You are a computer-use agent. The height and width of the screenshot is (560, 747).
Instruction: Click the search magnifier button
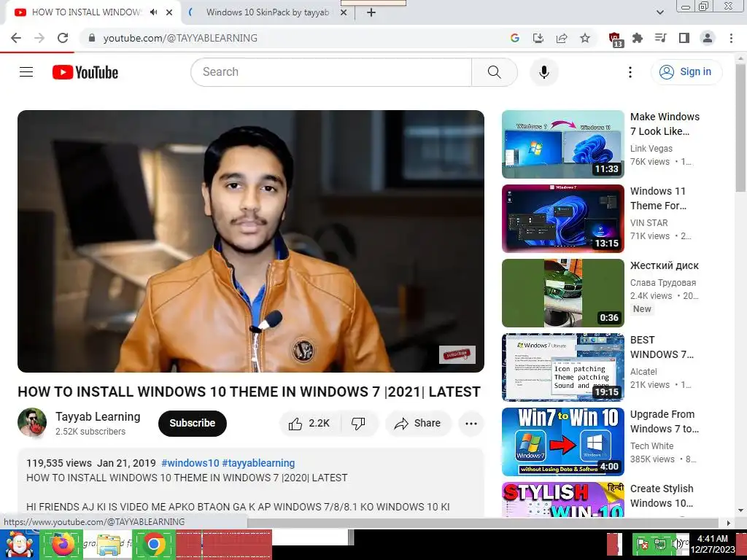(495, 72)
